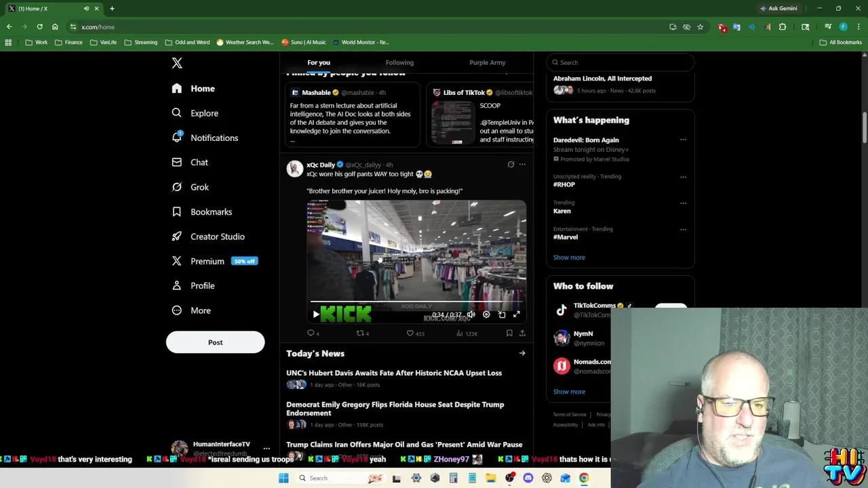The height and width of the screenshot is (488, 868).
Task: Show more Who to follow suggestions
Action: [x=569, y=392]
